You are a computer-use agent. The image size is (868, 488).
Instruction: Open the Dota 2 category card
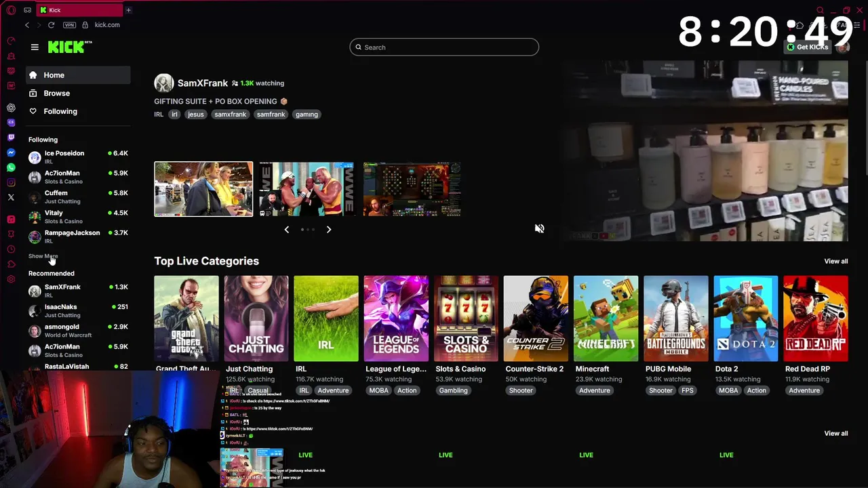pos(746,319)
